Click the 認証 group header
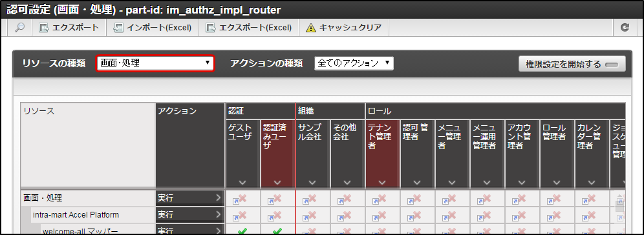 coord(260,111)
